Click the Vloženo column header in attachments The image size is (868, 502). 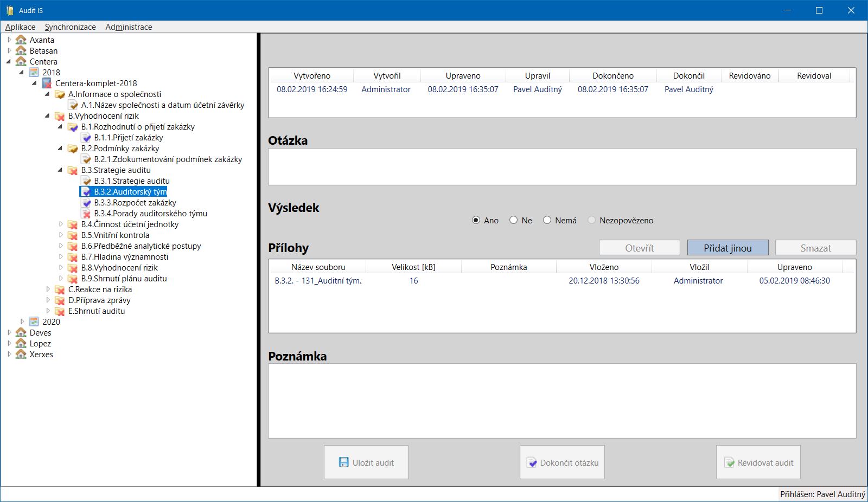click(x=604, y=267)
